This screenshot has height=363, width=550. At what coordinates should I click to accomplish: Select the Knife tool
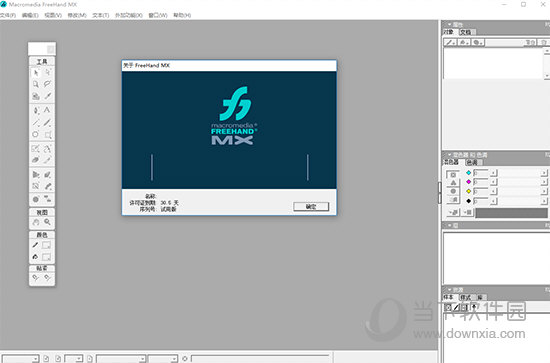click(48, 160)
